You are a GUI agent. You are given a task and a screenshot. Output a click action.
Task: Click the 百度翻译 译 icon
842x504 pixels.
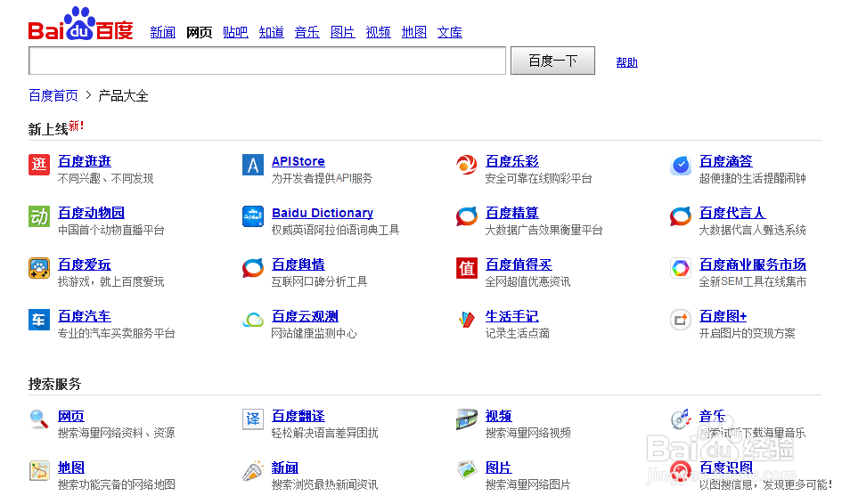pos(253,419)
